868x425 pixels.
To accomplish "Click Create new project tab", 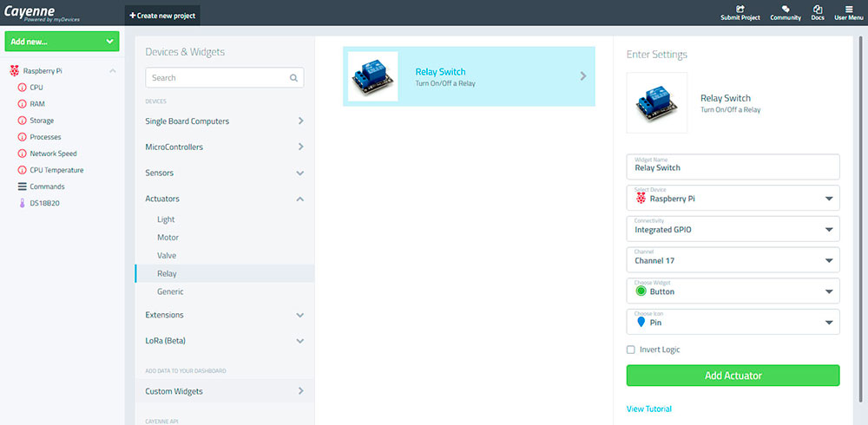I will click(x=162, y=16).
